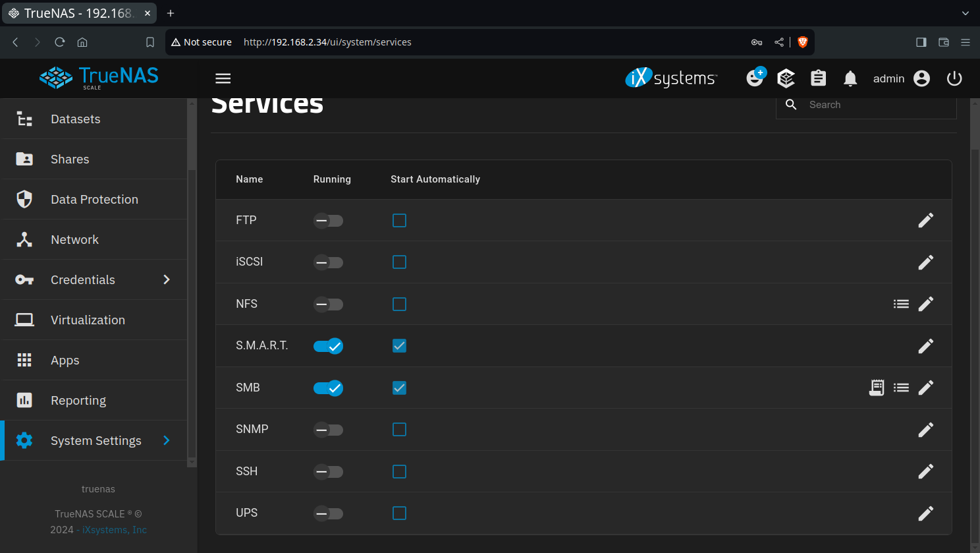Edit the FTP service settings
The image size is (980, 553).
click(x=925, y=220)
